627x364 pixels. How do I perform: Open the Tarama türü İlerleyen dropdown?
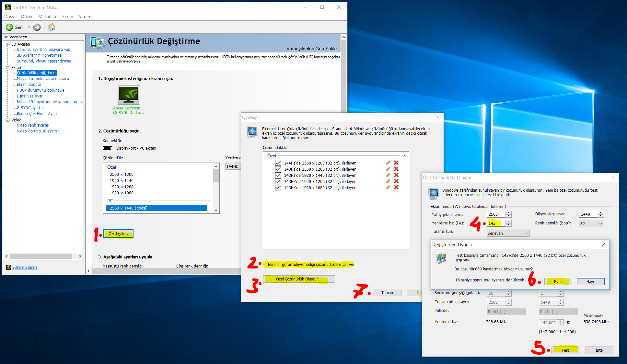(x=508, y=233)
